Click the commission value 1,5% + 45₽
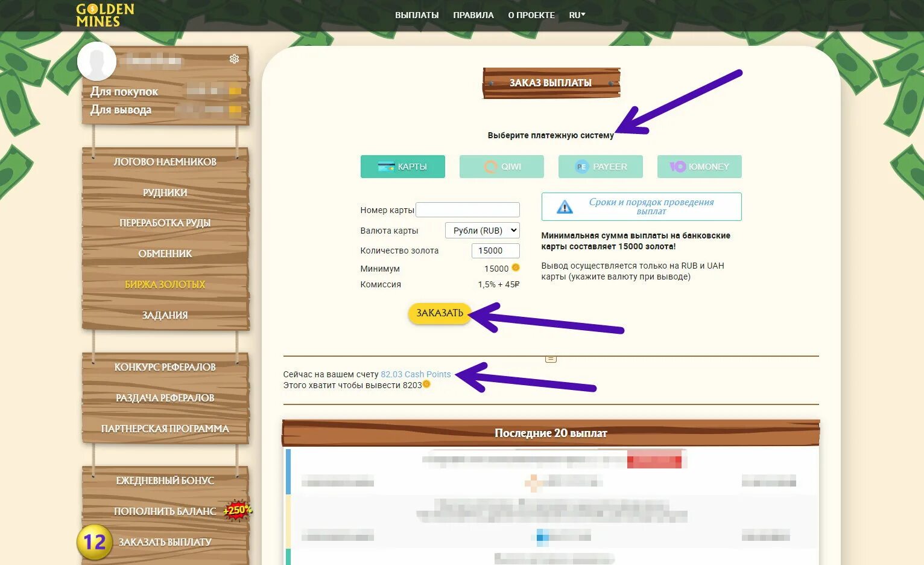 (x=499, y=284)
